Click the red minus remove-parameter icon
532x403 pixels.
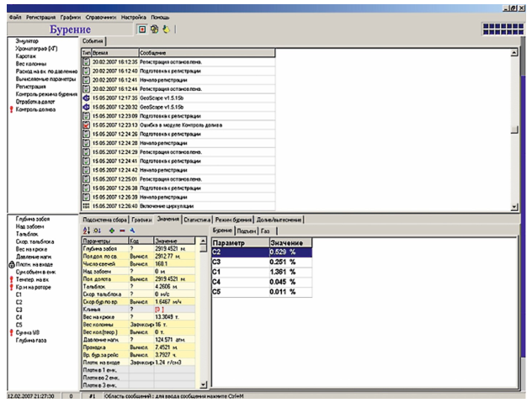coord(122,230)
